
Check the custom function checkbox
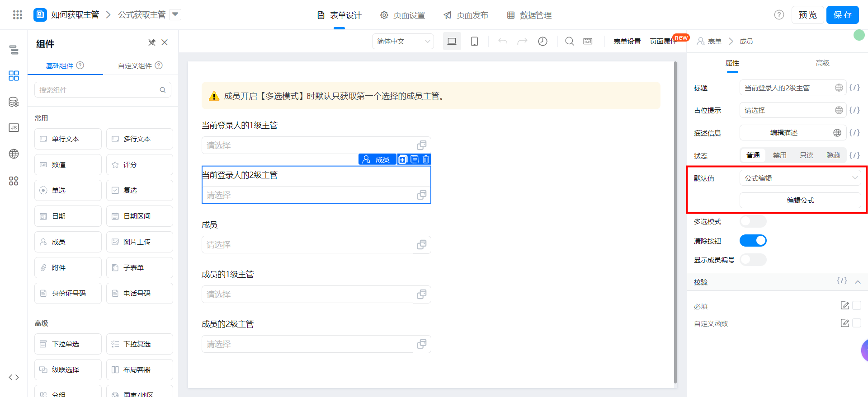tap(857, 323)
